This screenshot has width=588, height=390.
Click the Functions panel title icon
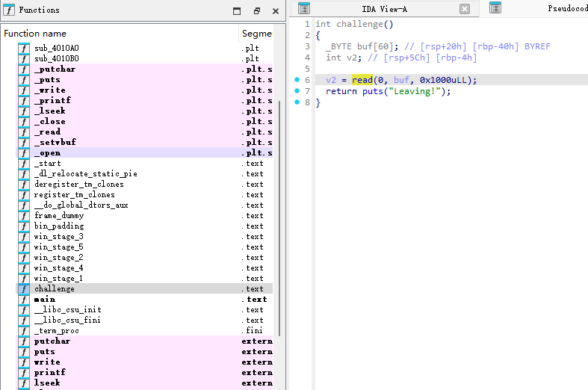tap(9, 10)
